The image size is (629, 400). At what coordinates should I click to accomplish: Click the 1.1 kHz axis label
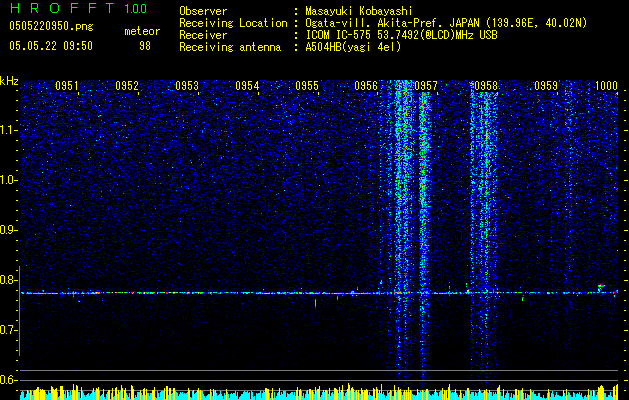[x=9, y=130]
